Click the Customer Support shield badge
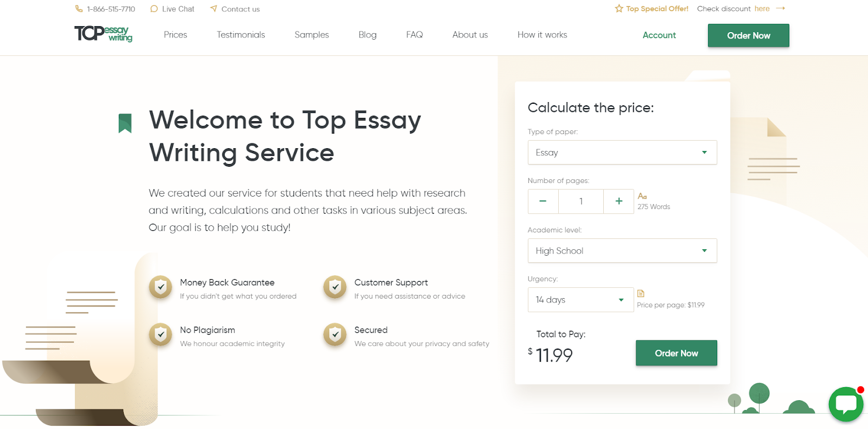This screenshot has width=868, height=429. (335, 287)
